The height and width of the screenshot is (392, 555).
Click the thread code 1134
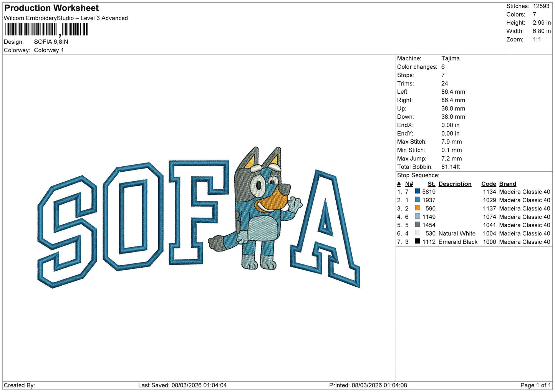(x=489, y=192)
